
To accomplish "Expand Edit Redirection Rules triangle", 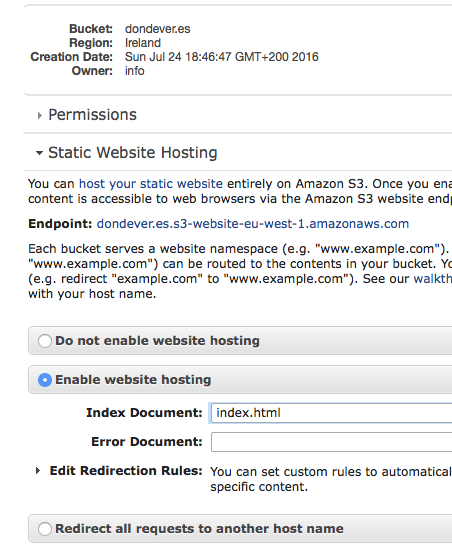I will 38,471.
